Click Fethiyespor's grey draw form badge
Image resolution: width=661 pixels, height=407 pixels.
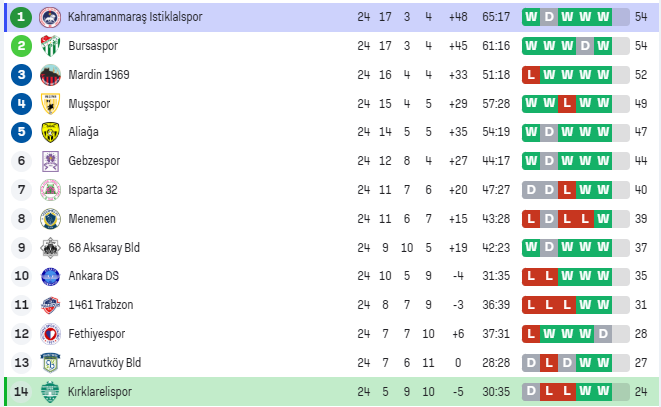pyautogui.click(x=602, y=334)
